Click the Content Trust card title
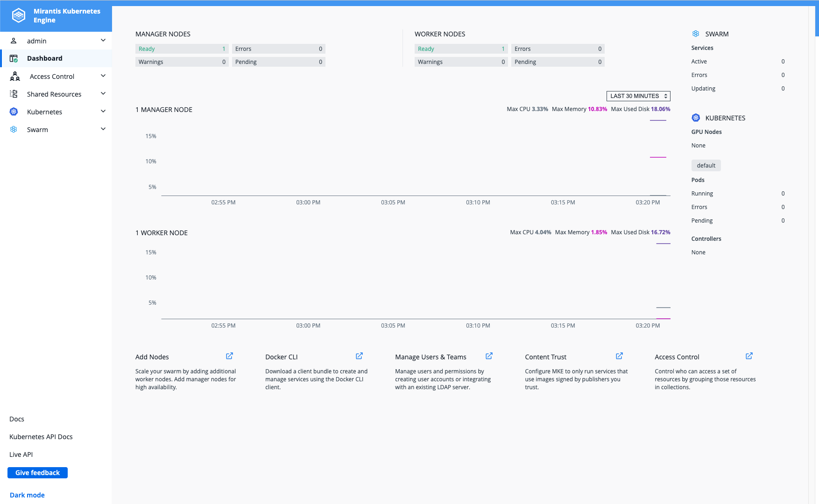The width and height of the screenshot is (819, 504). 545,357
